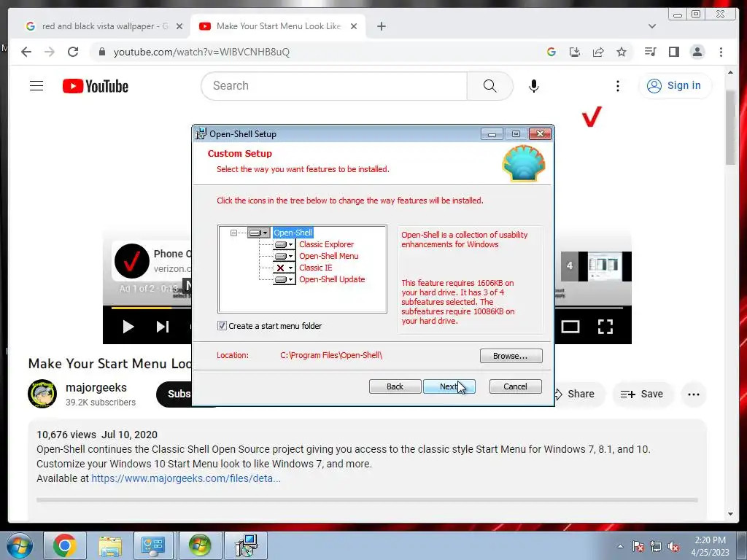The image size is (747, 560).
Task: Click the page vertical scrollbar
Action: coord(731,128)
